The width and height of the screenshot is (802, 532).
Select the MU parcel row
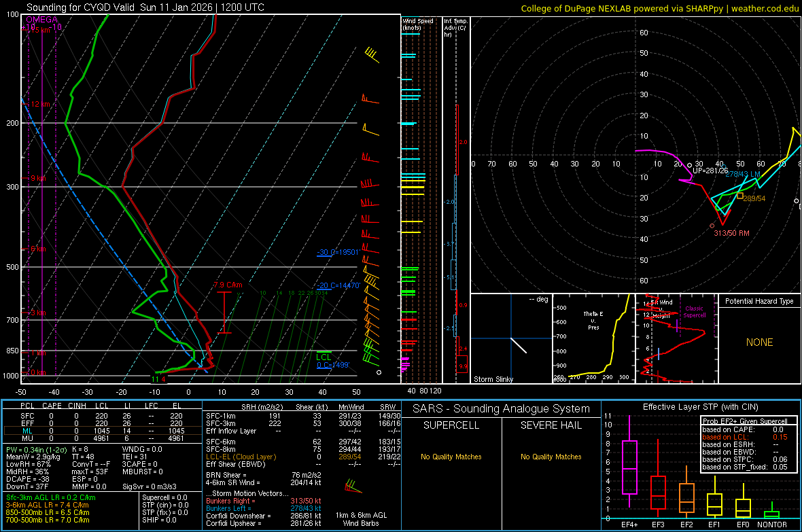click(x=103, y=438)
